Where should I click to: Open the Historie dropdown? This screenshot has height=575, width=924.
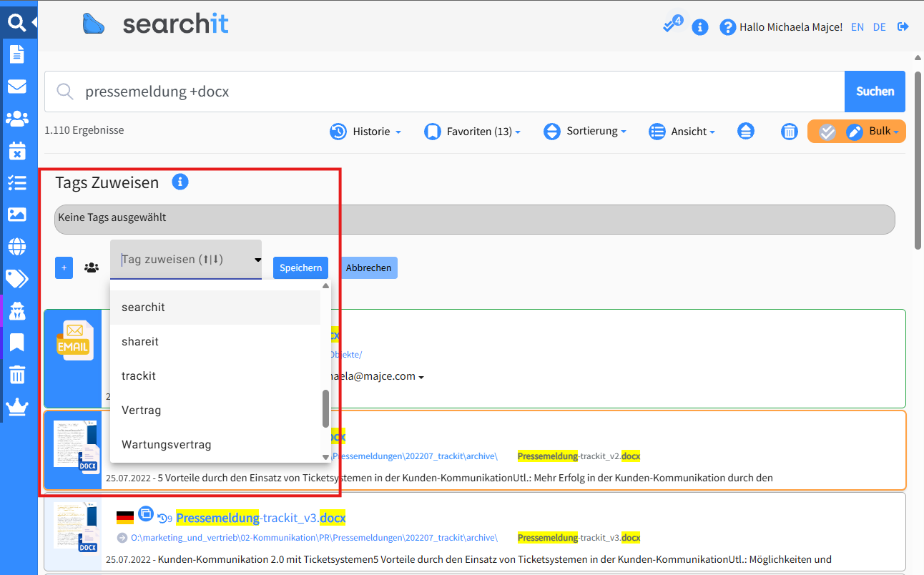366,132
